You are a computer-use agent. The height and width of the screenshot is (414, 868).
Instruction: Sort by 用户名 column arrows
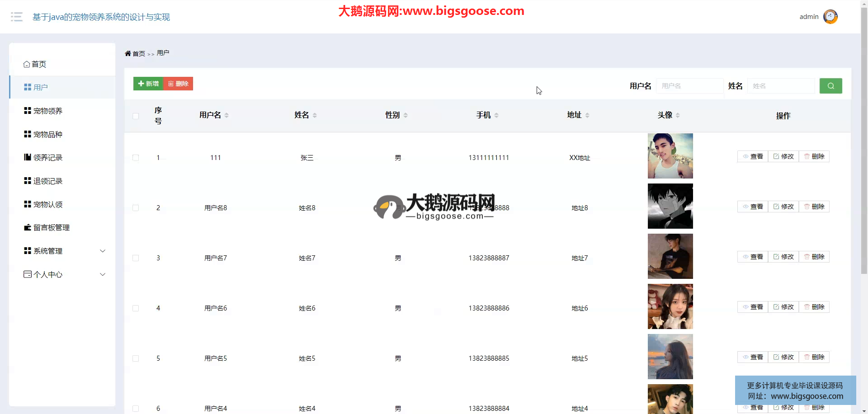pyautogui.click(x=226, y=115)
